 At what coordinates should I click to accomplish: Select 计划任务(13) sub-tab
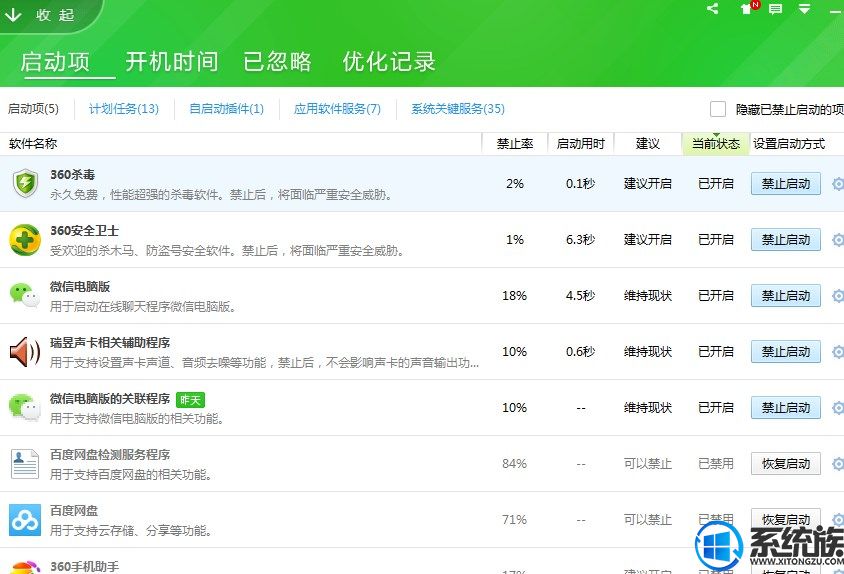(124, 109)
